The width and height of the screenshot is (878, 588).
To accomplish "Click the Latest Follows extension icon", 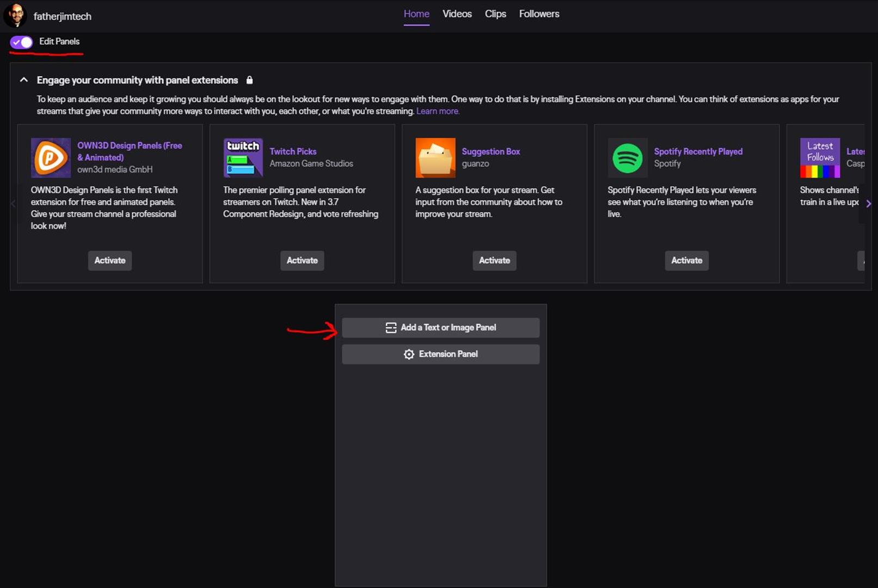I will click(820, 158).
